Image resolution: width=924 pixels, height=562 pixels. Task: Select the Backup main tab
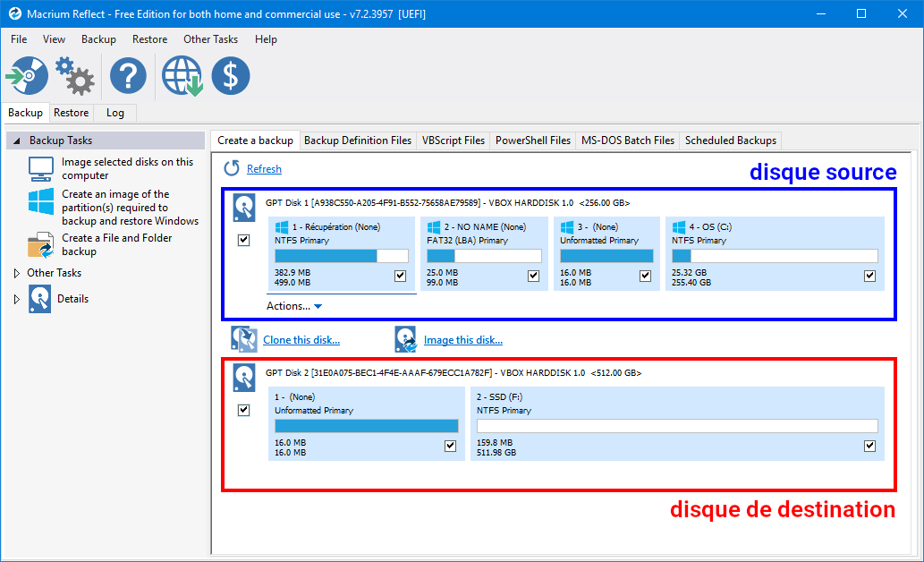25,112
